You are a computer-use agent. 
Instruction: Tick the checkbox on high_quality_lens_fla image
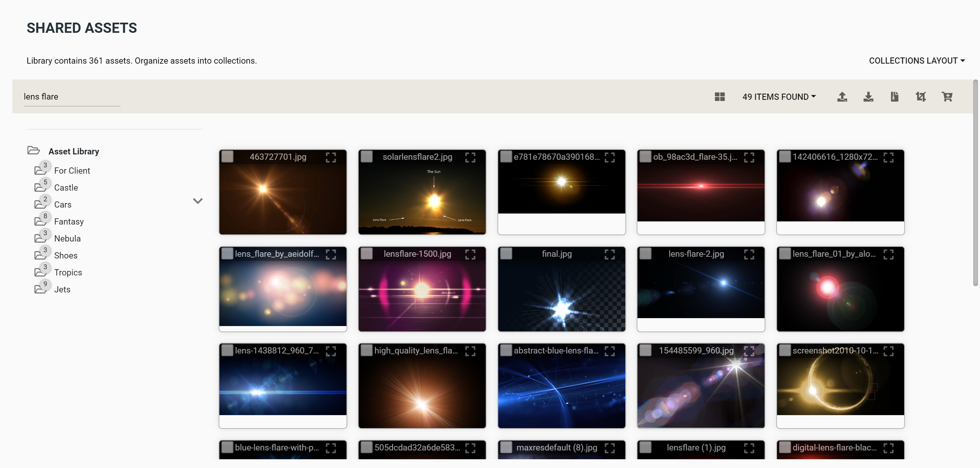366,350
